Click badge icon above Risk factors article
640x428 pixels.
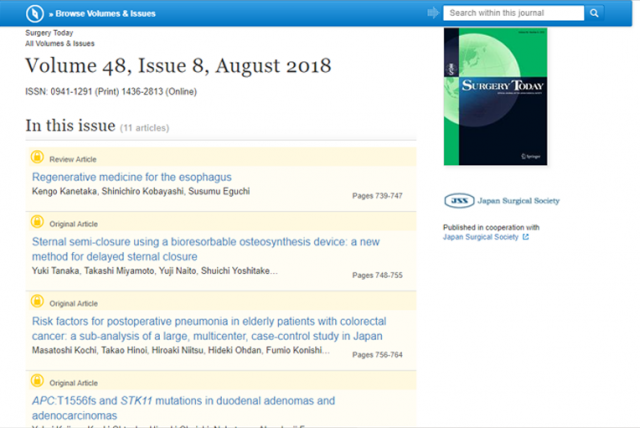[x=37, y=302]
